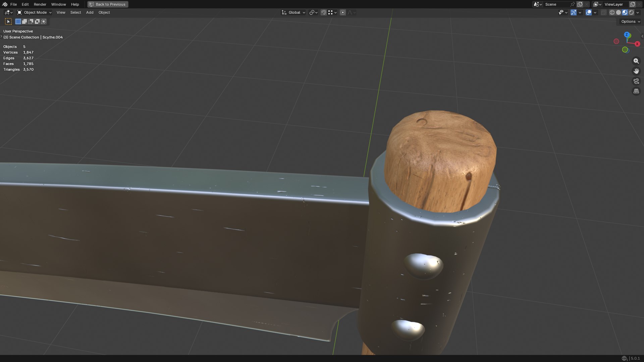This screenshot has width=644, height=362.
Task: Add a new view layer icon
Action: [x=633, y=4]
